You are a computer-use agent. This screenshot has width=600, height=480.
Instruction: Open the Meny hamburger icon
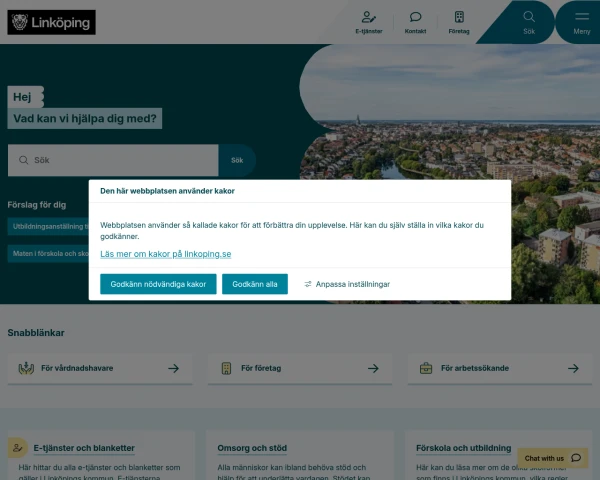[582, 16]
